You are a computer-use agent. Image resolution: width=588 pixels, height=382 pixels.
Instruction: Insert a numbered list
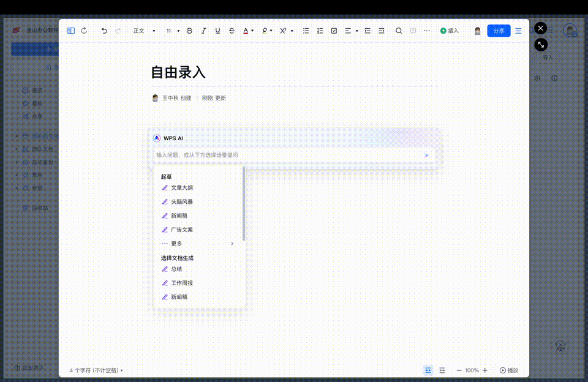tap(319, 30)
